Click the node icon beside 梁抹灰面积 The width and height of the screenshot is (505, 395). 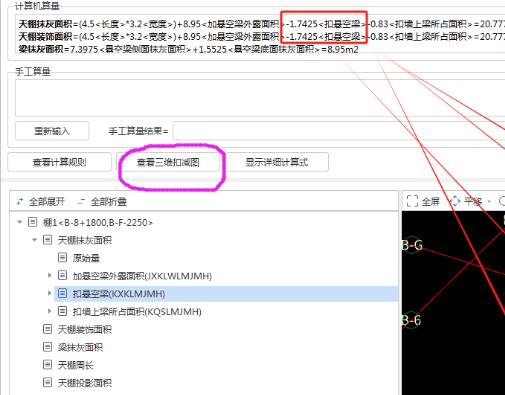(x=47, y=347)
